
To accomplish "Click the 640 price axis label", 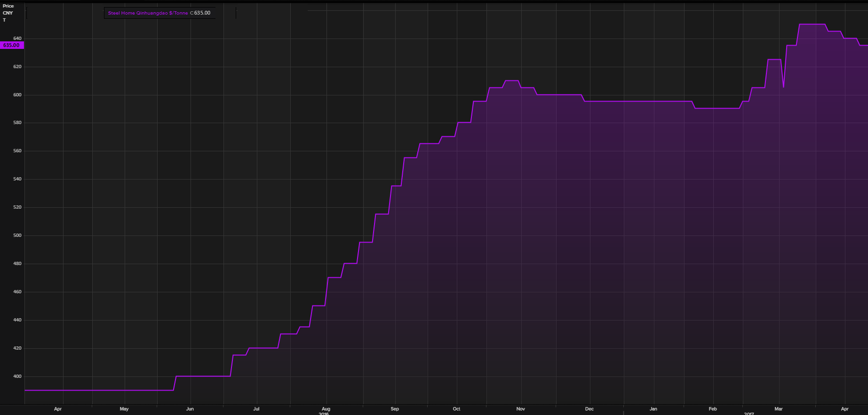I will [x=17, y=38].
